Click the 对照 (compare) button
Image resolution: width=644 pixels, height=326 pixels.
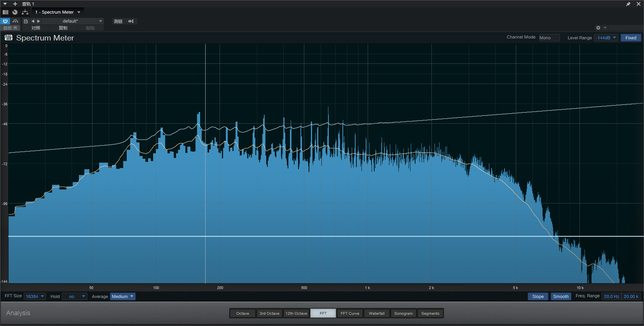[36, 28]
